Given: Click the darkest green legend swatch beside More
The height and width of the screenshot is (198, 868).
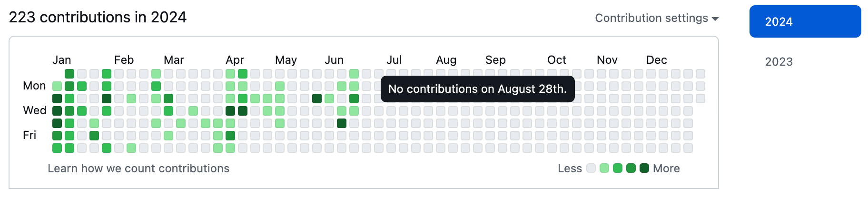Looking at the screenshot, I should point(644,168).
